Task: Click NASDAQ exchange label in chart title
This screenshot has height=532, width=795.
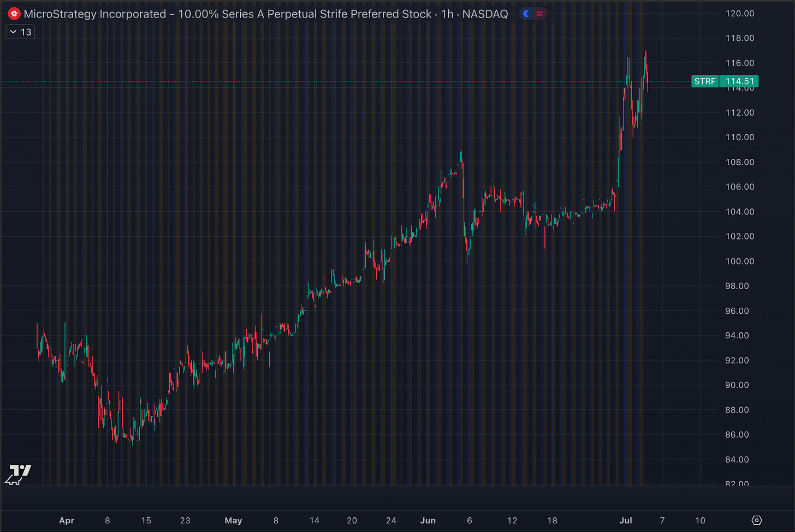Action: [485, 14]
